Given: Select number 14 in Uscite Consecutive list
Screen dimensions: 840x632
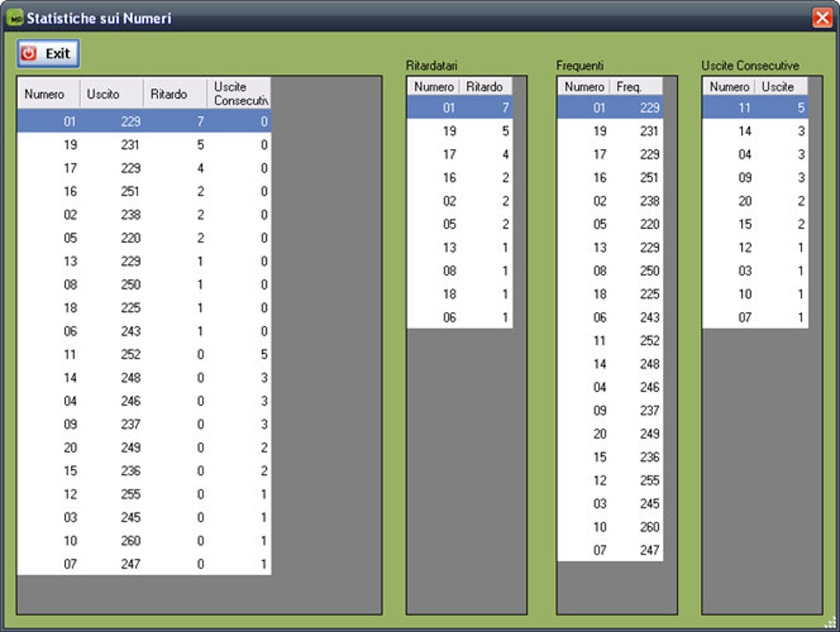Looking at the screenshot, I should pos(755,131).
